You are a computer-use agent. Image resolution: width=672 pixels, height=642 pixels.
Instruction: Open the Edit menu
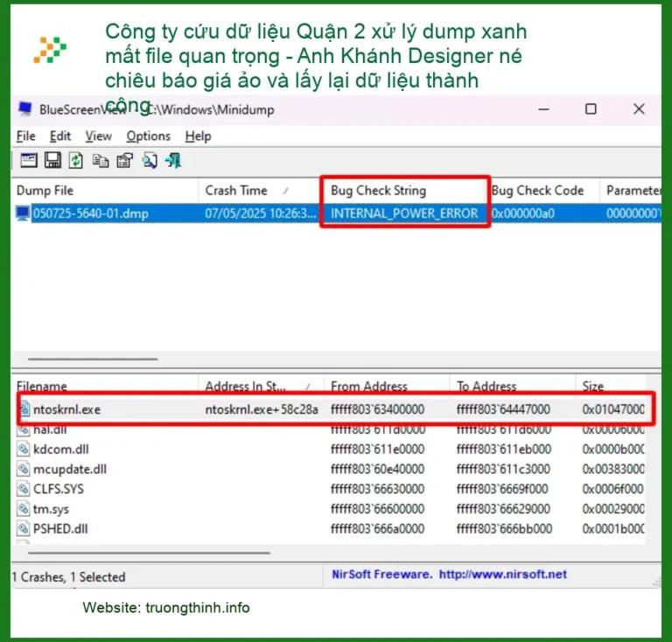tap(60, 136)
